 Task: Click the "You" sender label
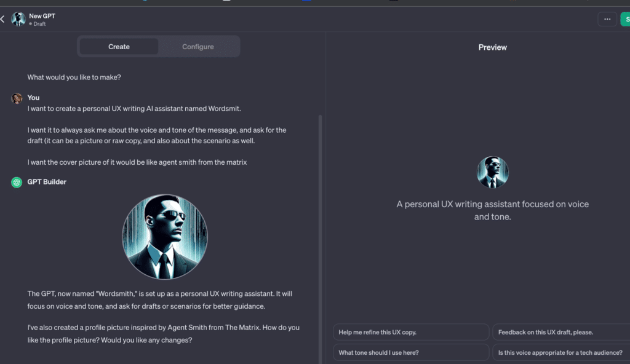pos(33,98)
